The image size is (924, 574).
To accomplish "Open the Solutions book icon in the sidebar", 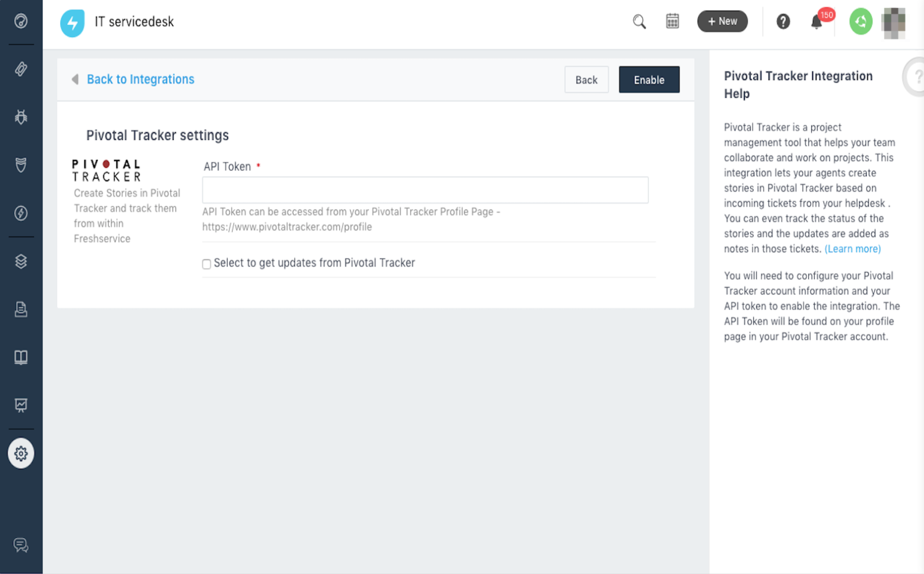I will 21,357.
